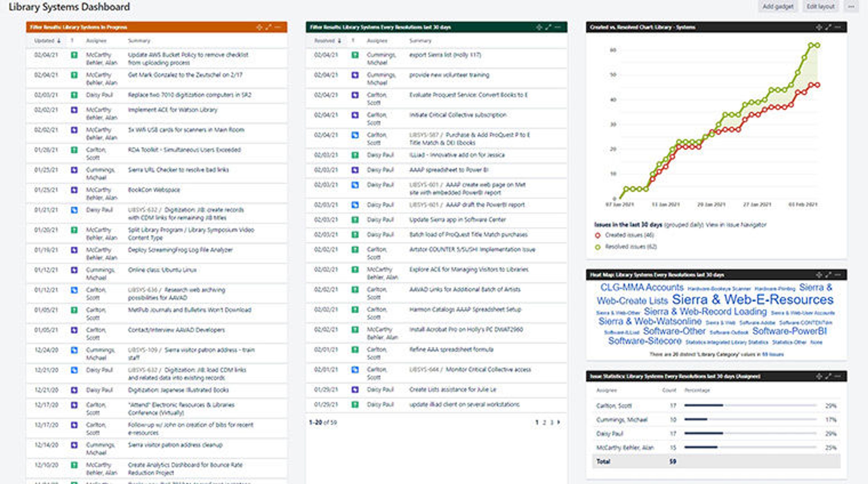
Task: Maximize Every Resolutions filter results gadget
Action: [548, 27]
